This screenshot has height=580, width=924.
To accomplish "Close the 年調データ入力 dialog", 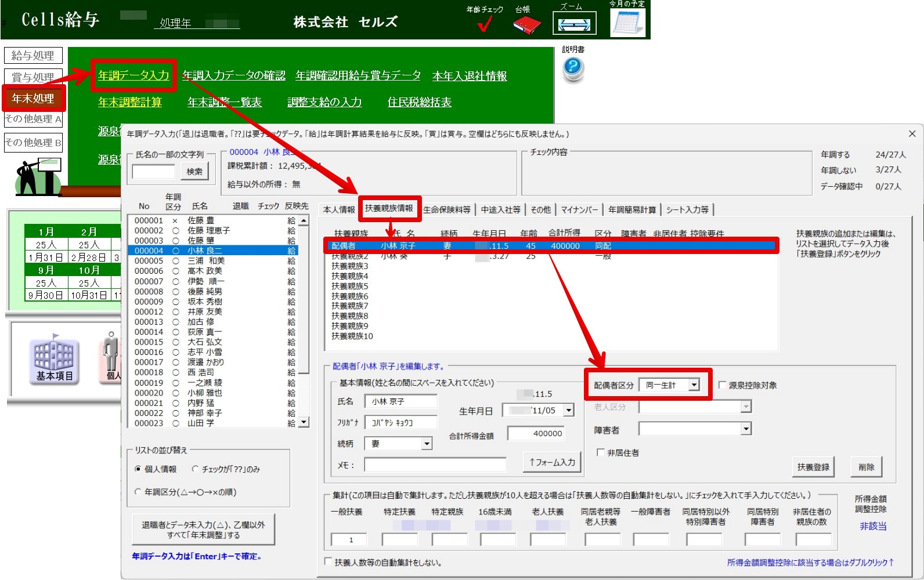I will pos(912,134).
